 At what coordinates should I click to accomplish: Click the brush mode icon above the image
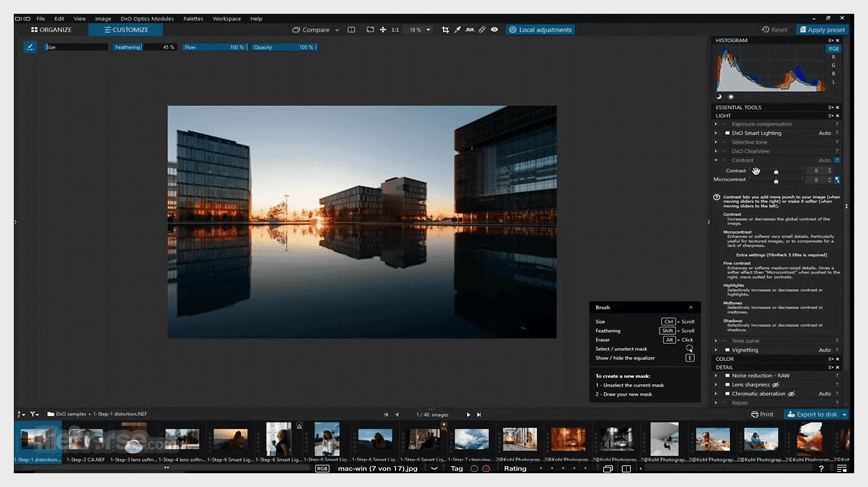[x=30, y=47]
